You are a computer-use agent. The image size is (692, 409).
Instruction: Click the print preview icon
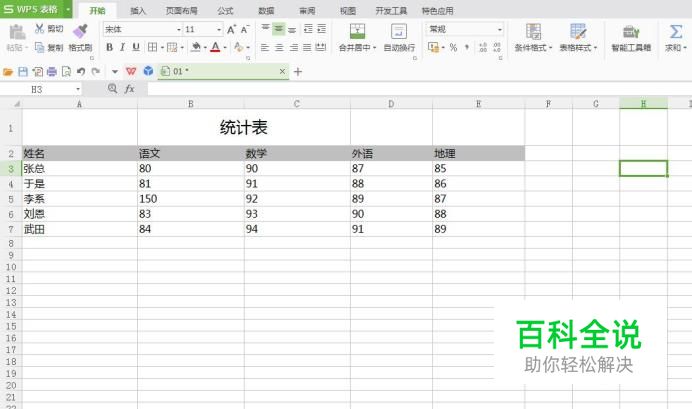[x=66, y=71]
